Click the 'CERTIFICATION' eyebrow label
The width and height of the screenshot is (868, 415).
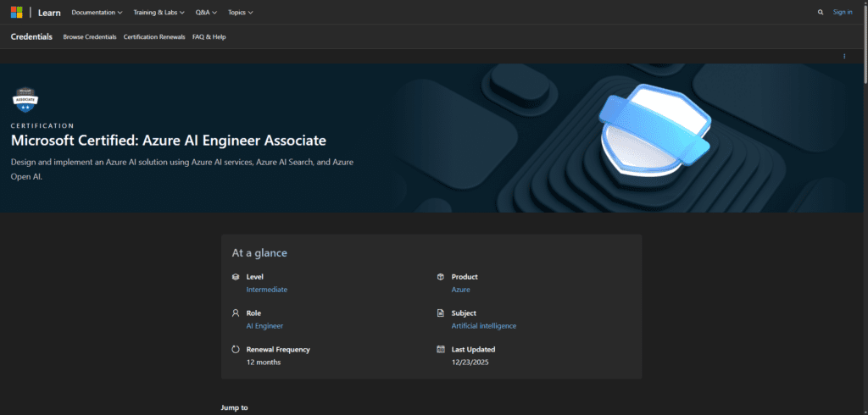tap(42, 125)
